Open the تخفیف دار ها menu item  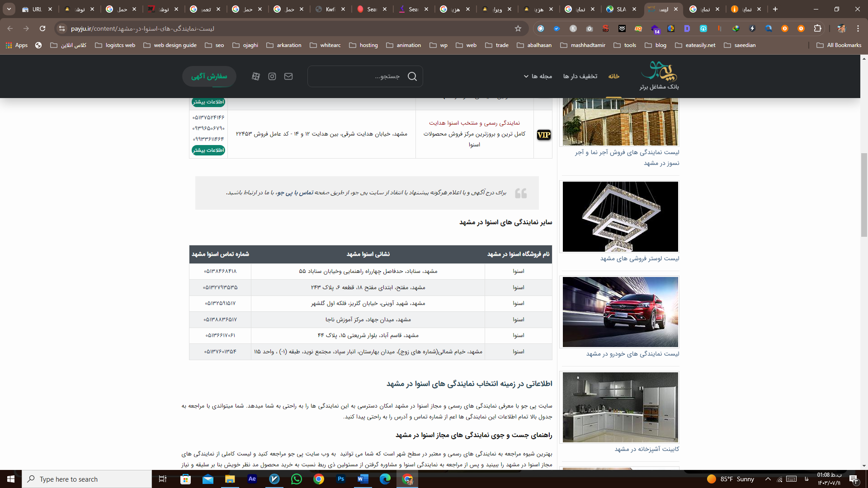pos(580,76)
